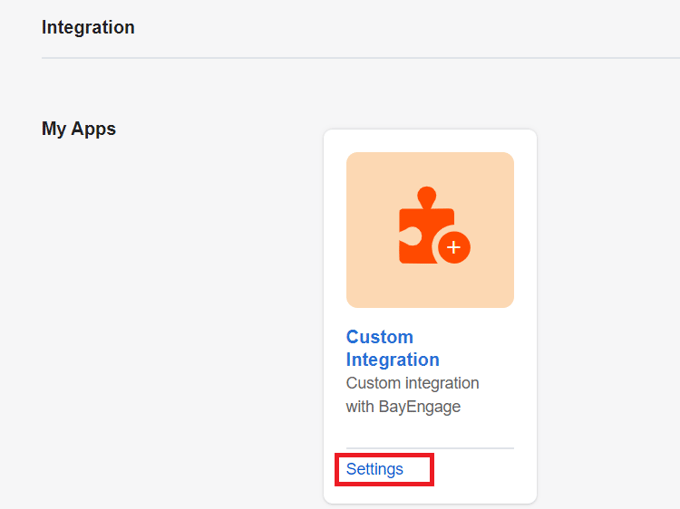Select the knob atop the puzzle piece
This screenshot has height=509, width=680.
pyautogui.click(x=426, y=196)
